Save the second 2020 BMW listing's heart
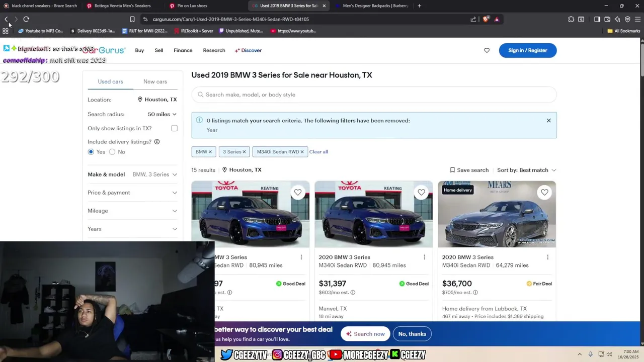 pos(421,192)
